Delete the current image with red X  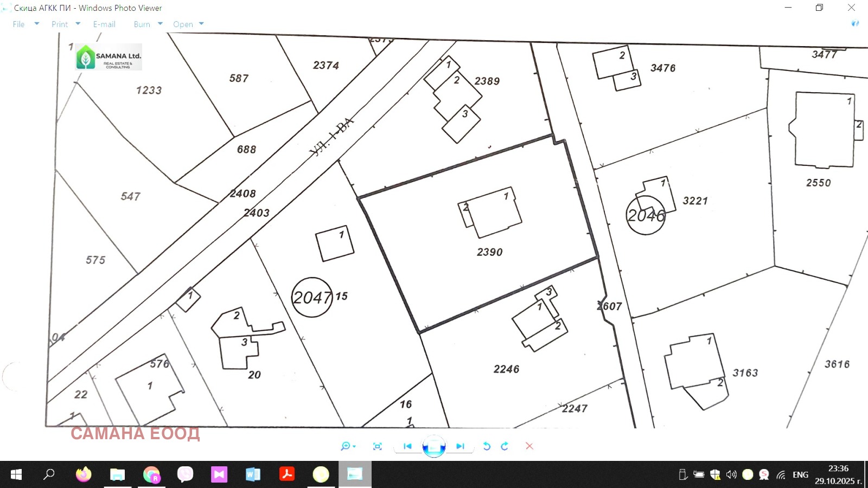tap(529, 446)
